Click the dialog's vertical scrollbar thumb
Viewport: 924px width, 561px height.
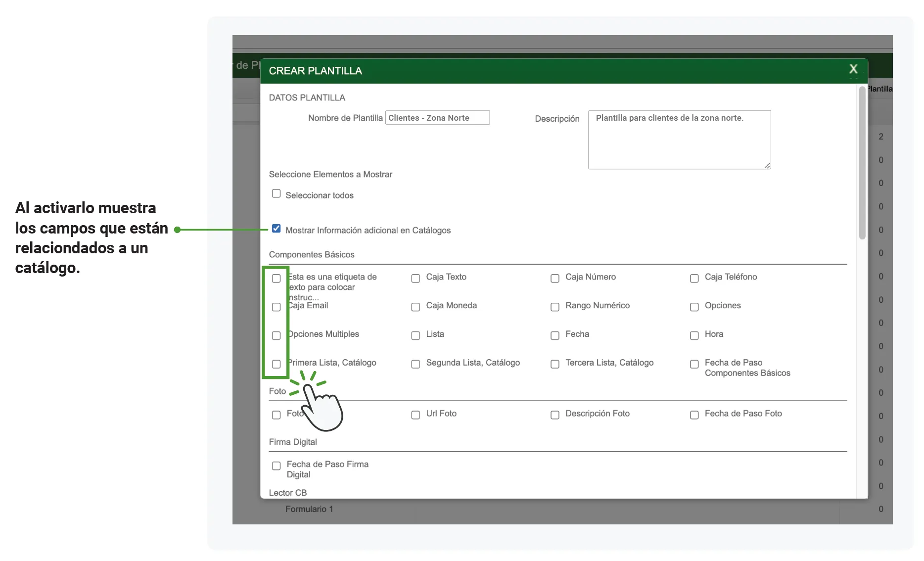pos(862,163)
